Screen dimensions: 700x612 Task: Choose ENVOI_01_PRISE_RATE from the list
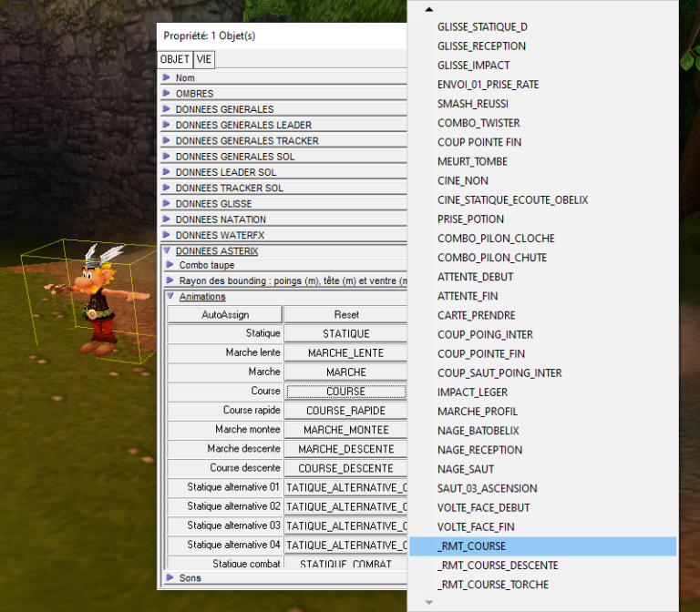[x=543, y=85]
